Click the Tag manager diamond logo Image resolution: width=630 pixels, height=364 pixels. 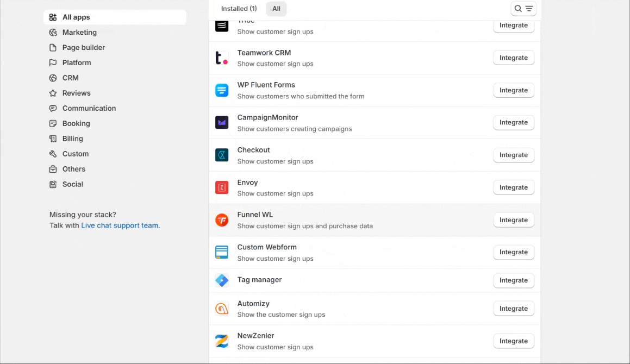click(222, 280)
